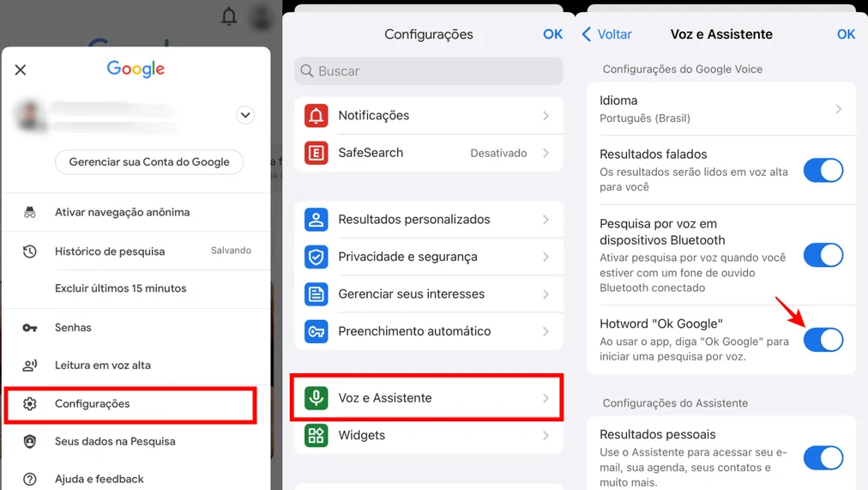Open Privacidade e segurança row chevron
The width and height of the screenshot is (868, 490).
(546, 257)
